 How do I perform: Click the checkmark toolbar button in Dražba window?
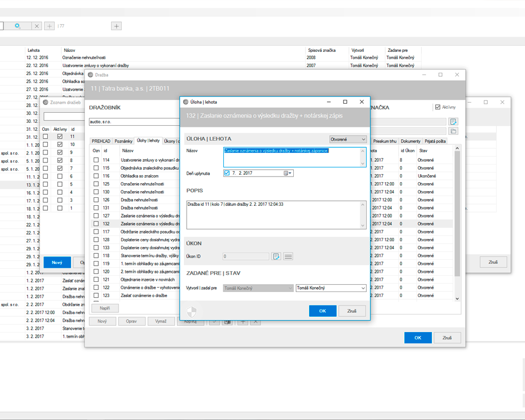[214, 322]
